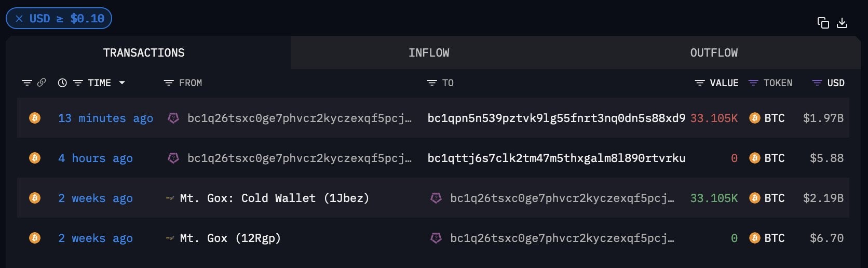Switch to the INFLOW tab
868x268 pixels.
click(x=429, y=52)
